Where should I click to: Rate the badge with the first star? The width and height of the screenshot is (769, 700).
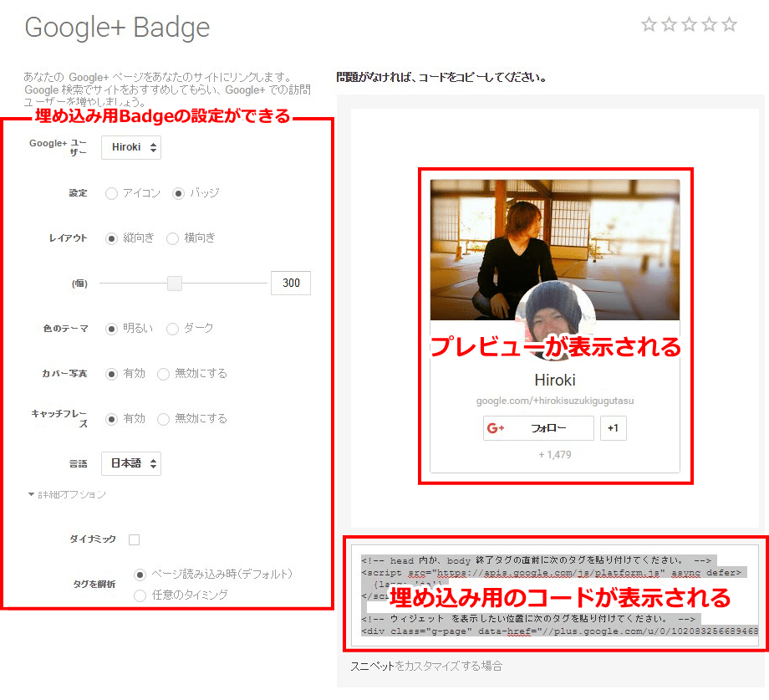point(649,24)
